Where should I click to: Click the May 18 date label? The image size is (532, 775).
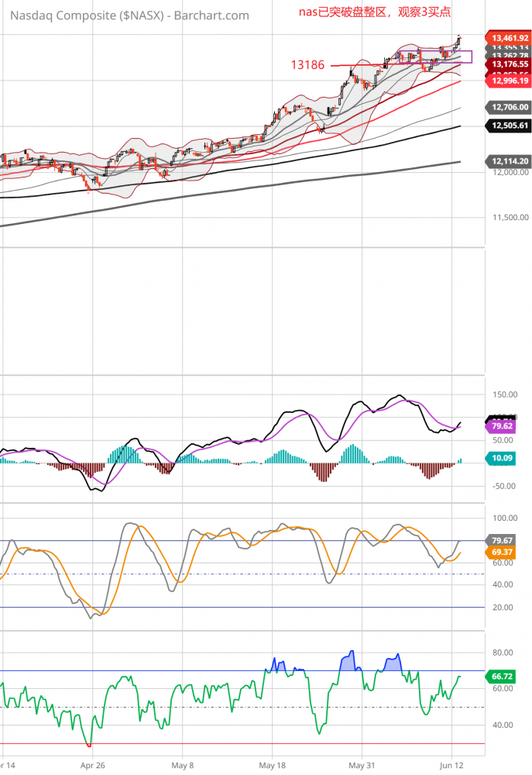(273, 764)
